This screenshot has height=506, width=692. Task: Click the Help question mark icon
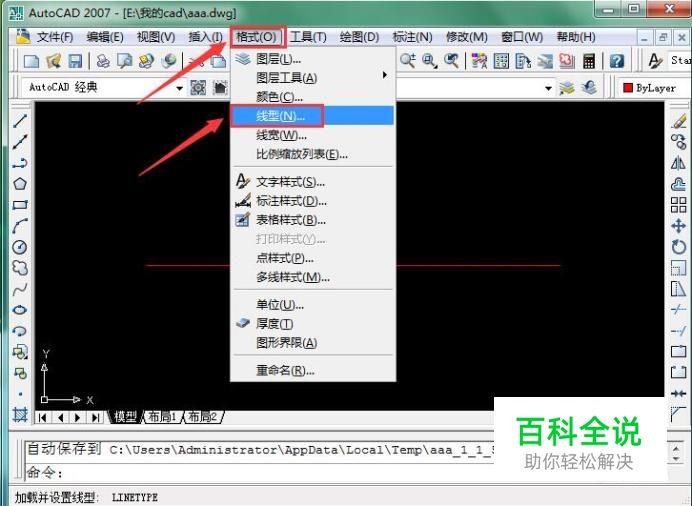click(x=617, y=61)
